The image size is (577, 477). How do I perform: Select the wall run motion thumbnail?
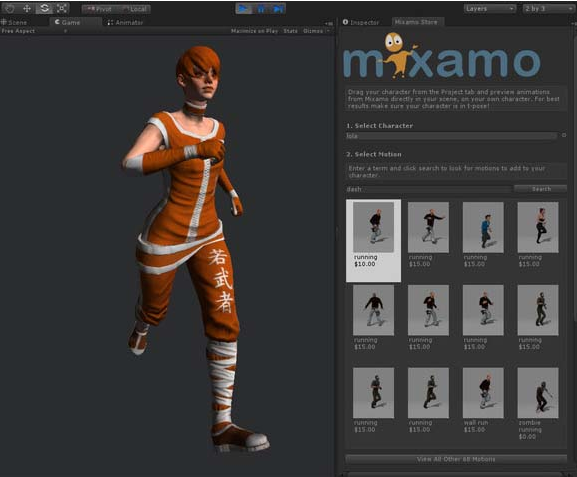(483, 393)
